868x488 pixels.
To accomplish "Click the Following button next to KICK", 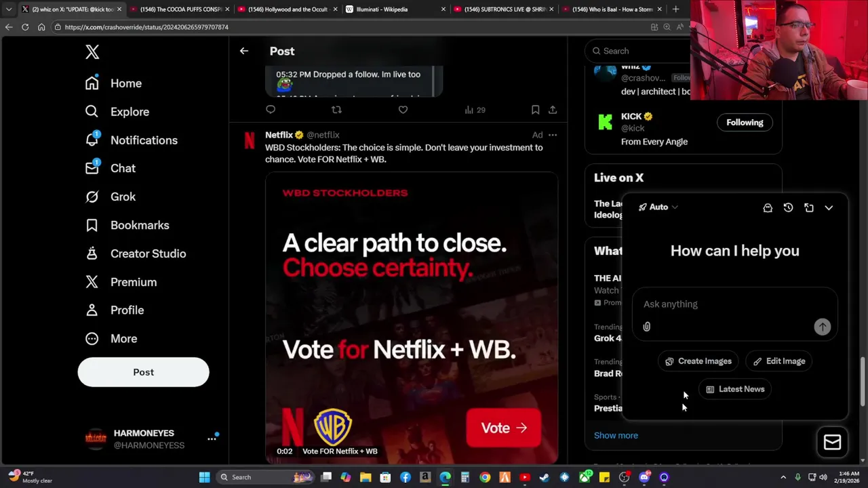I will pos(745,123).
